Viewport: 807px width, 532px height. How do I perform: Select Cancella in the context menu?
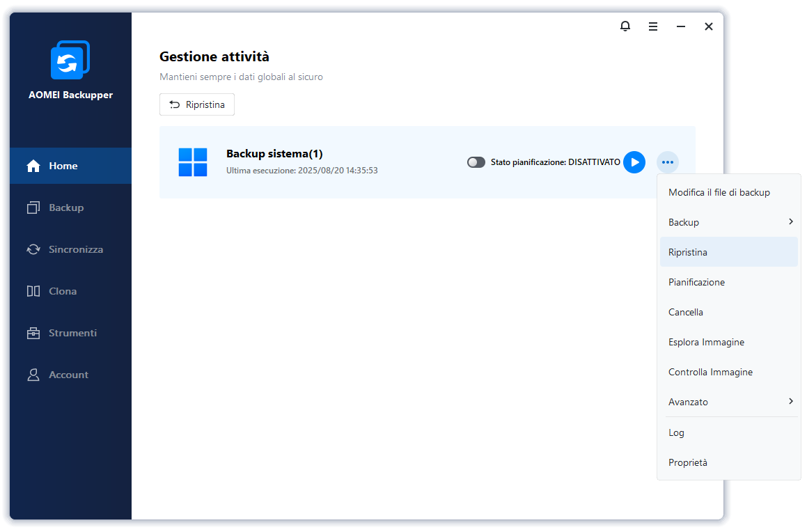coord(686,312)
